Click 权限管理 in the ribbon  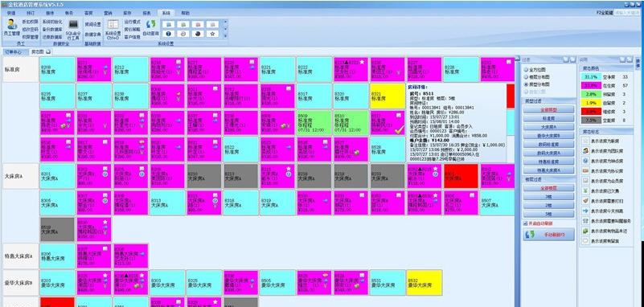tap(31, 36)
